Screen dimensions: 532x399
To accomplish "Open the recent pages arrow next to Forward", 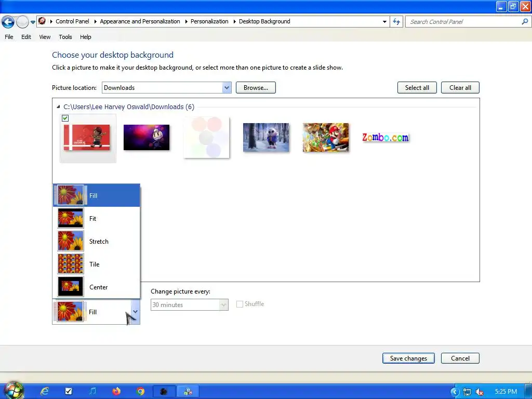I will (x=33, y=22).
